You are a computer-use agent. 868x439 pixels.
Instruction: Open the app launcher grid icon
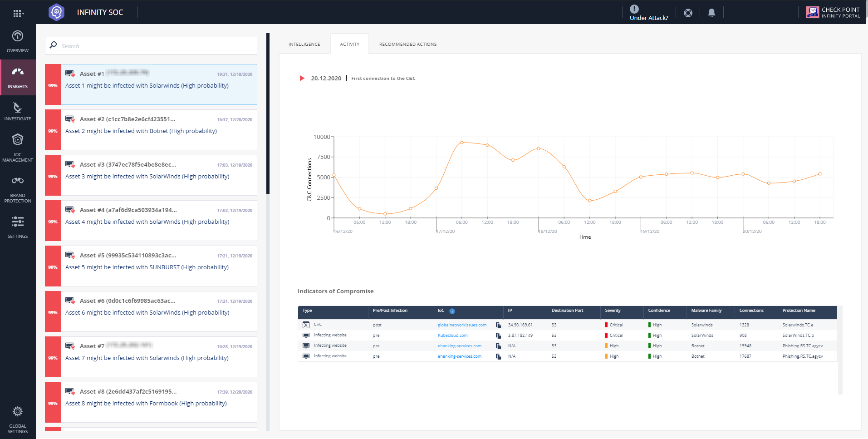coord(18,13)
